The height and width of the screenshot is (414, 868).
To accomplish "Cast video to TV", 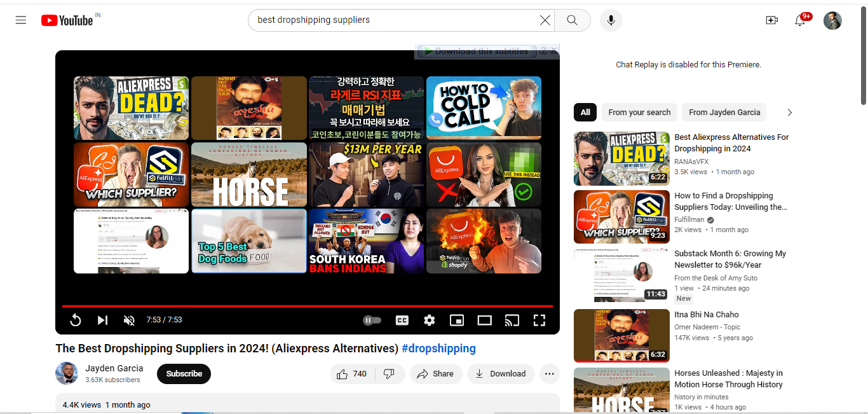I will click(x=512, y=320).
